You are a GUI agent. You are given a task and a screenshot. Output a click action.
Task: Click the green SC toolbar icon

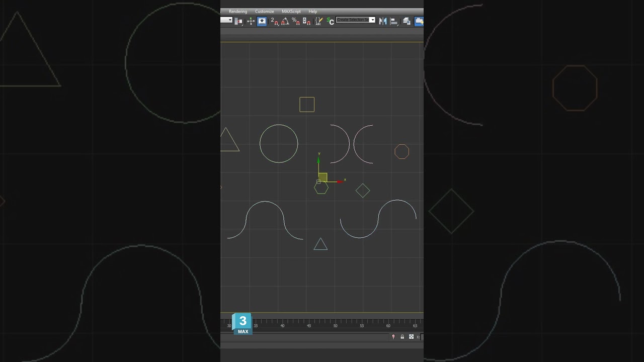(x=330, y=21)
